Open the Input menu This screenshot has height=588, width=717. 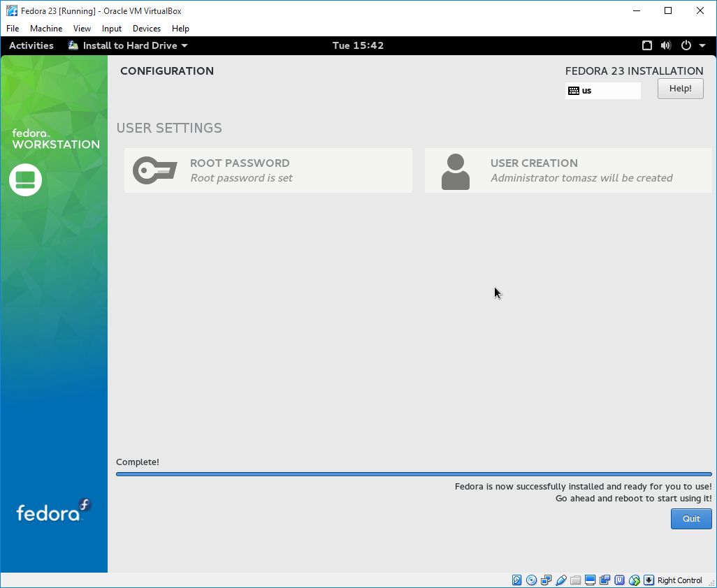tap(112, 29)
